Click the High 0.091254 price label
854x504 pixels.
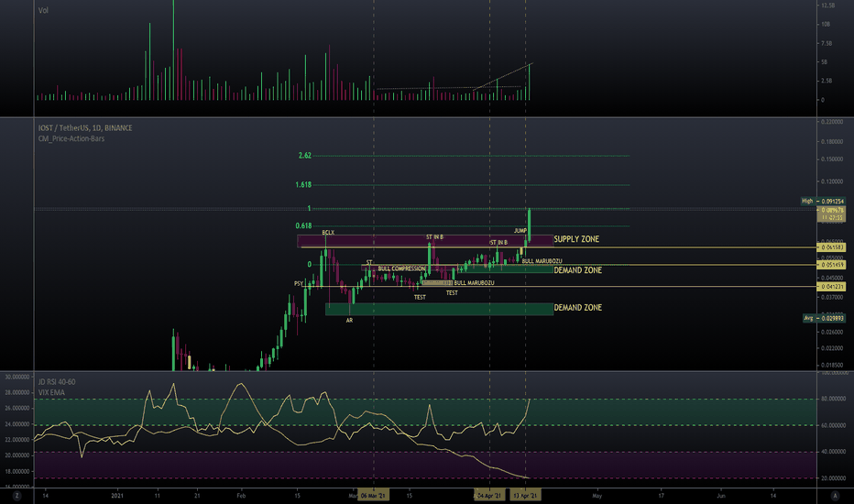pos(823,201)
